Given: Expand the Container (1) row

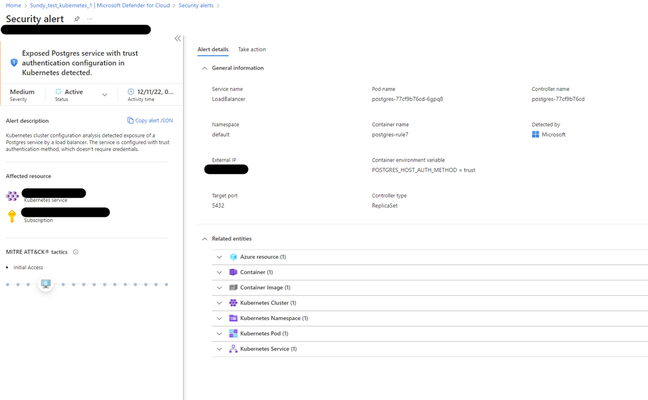Looking at the screenshot, I should (x=219, y=272).
